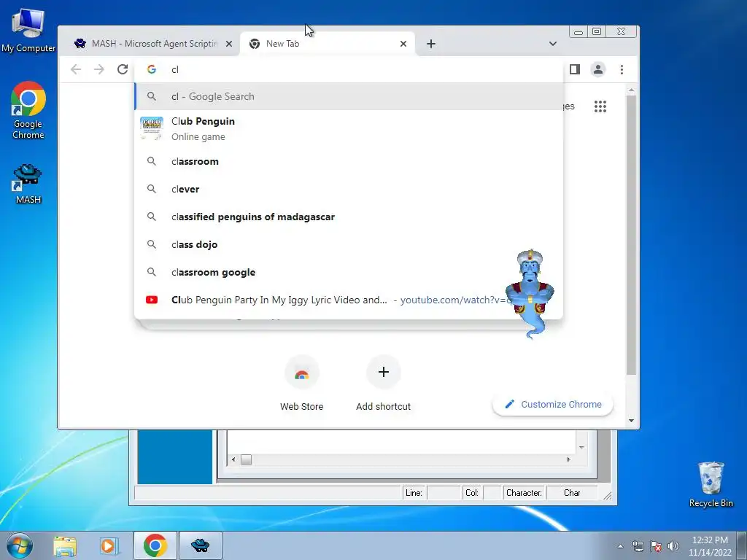Click the Chrome page vertical scrollbar
Viewport: 747px width, 560px height.
631,236
